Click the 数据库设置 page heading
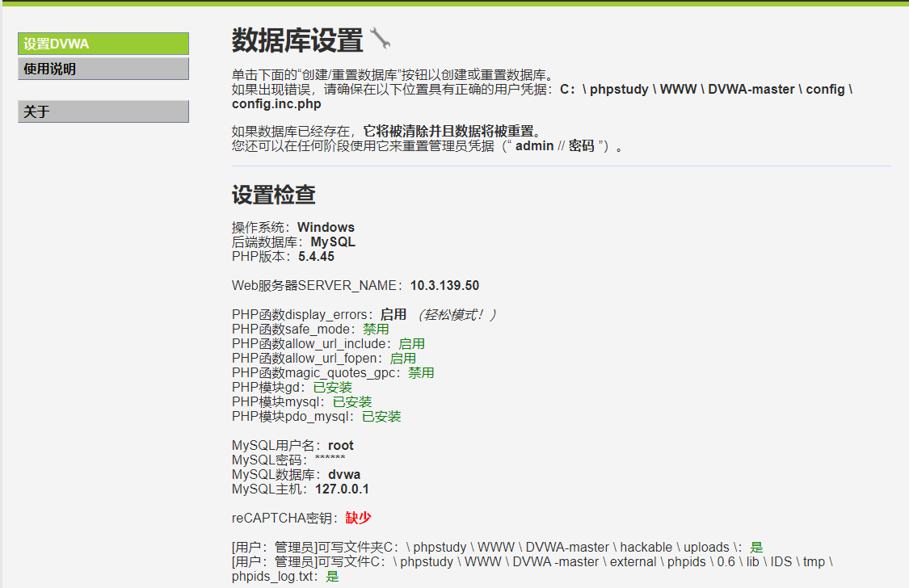 click(x=297, y=40)
